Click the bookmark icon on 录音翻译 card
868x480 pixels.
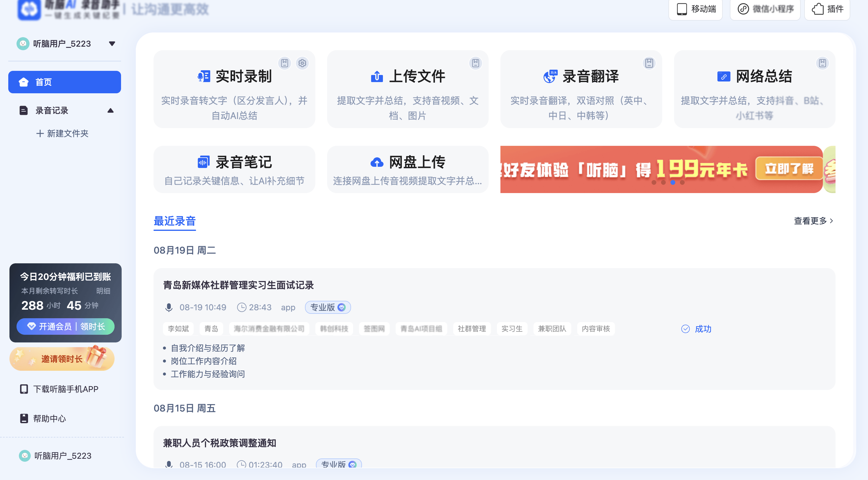[x=649, y=63]
